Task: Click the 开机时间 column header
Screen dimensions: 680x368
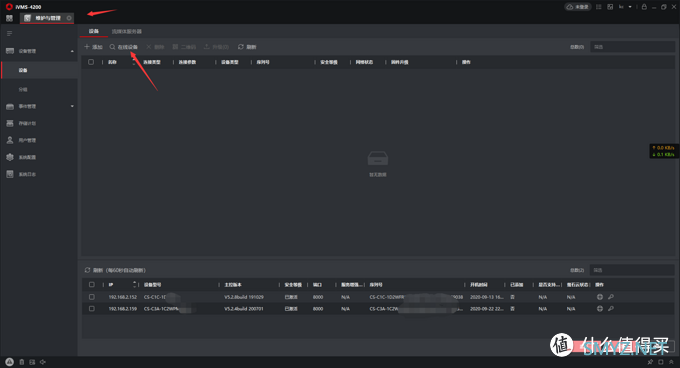Action: pos(479,285)
